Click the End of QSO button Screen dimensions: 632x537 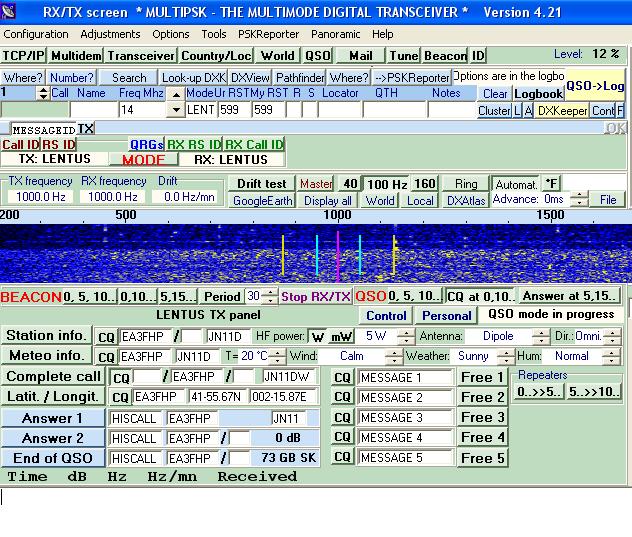tap(52, 458)
